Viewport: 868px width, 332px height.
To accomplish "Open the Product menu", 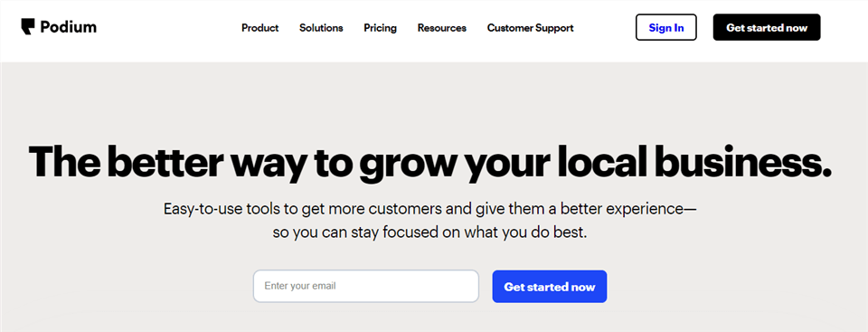I will click(260, 28).
